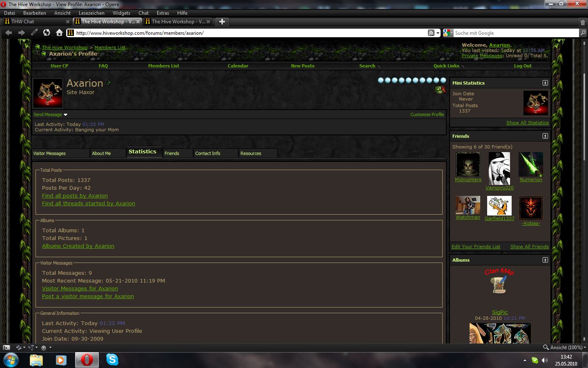Open the -Kobas- friend avatar
588x368 pixels.
530,208
